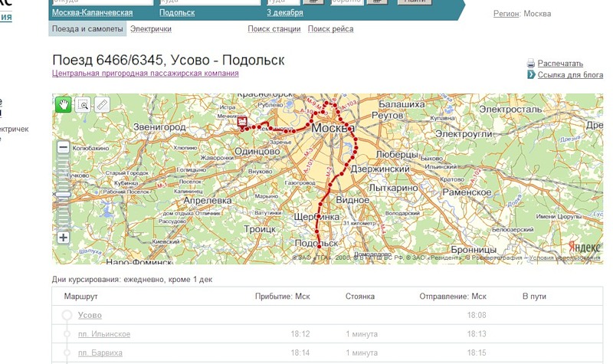
Task: Click the Прибытие: Мск column header
Action: [x=282, y=297]
